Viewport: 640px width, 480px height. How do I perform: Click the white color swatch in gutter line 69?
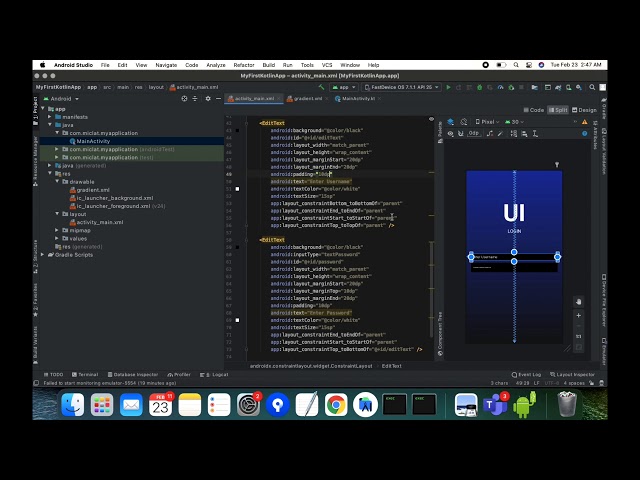tap(238, 320)
